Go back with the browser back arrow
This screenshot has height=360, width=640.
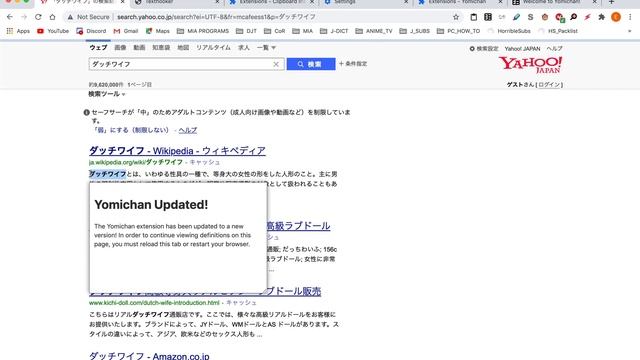coord(10,17)
